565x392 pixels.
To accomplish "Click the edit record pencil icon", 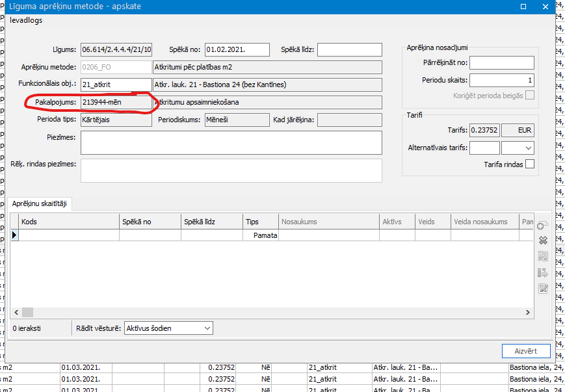I will point(544,289).
